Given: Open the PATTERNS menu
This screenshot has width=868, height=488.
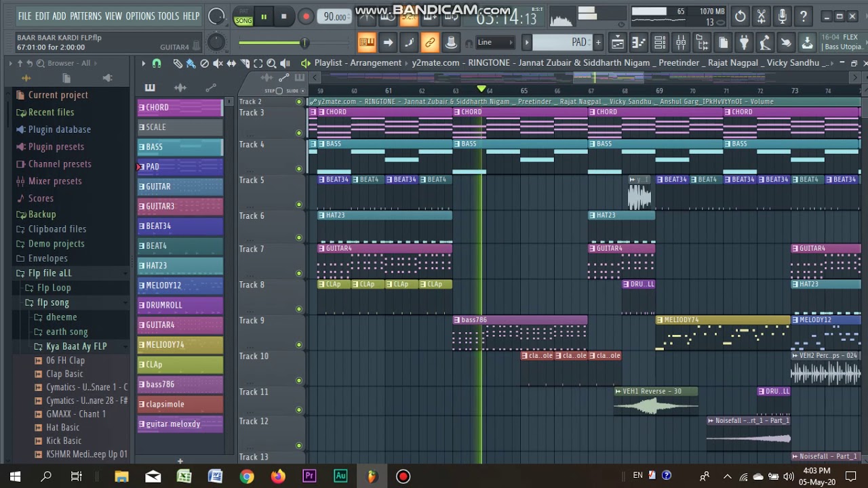Looking at the screenshot, I should pos(85,16).
